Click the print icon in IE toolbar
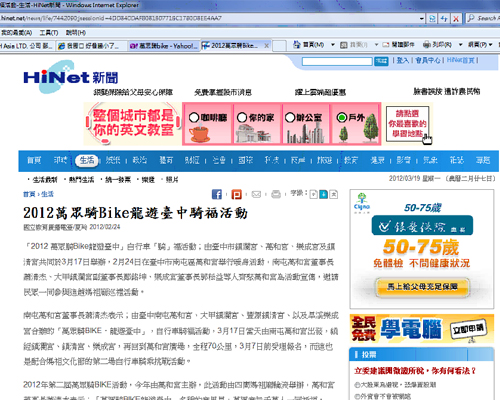 pos(427,44)
